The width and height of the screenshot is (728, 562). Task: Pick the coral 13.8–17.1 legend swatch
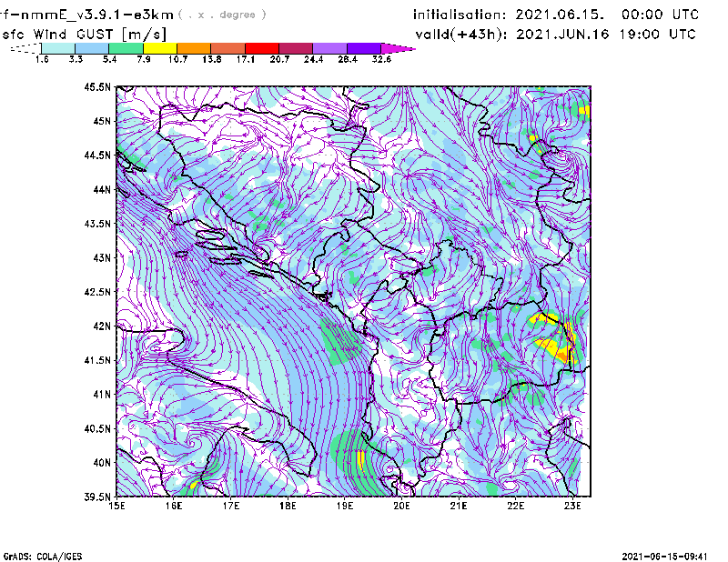[x=228, y=48]
